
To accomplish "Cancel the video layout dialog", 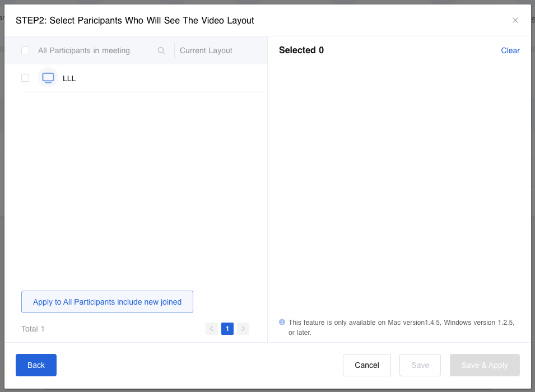I will 367,365.
